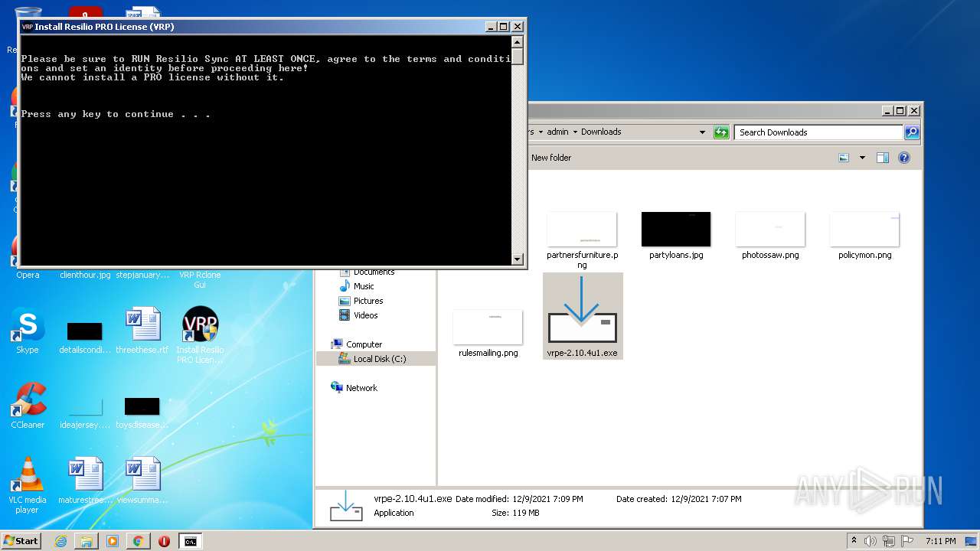Open the view options dropdown arrow
Viewport: 980px width, 551px height.
click(862, 158)
